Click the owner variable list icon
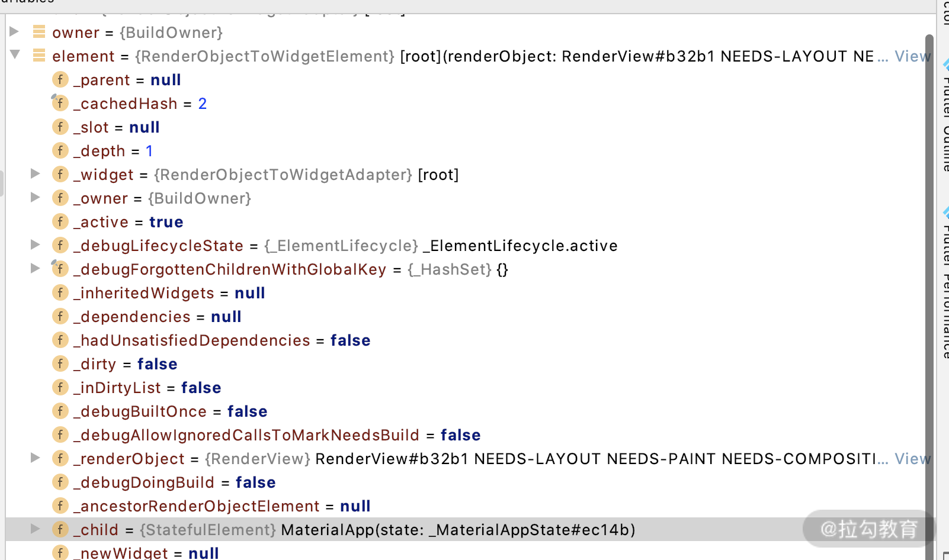 (x=39, y=31)
